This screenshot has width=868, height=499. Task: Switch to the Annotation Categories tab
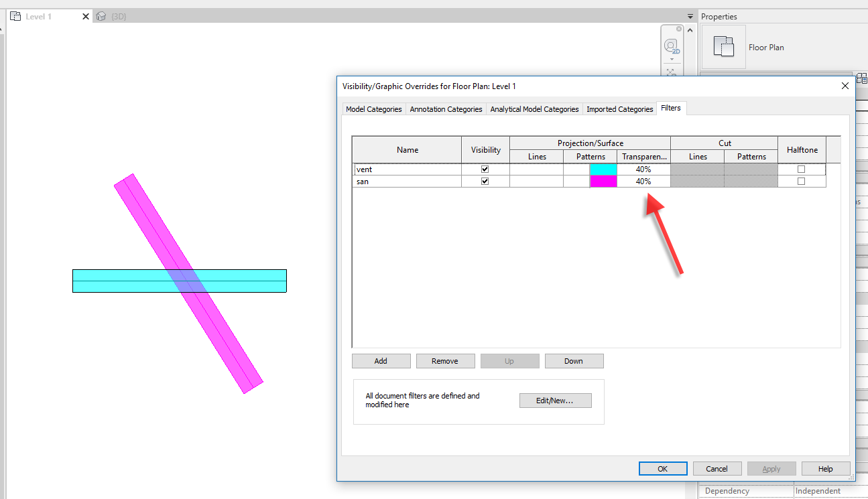click(x=446, y=109)
